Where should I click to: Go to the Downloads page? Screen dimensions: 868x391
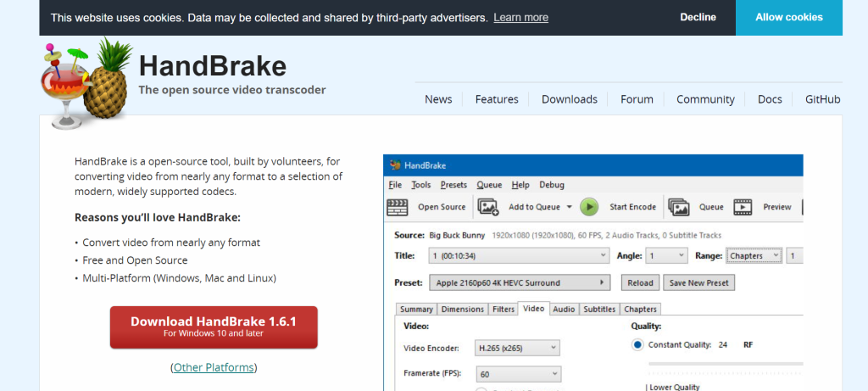pyautogui.click(x=569, y=99)
